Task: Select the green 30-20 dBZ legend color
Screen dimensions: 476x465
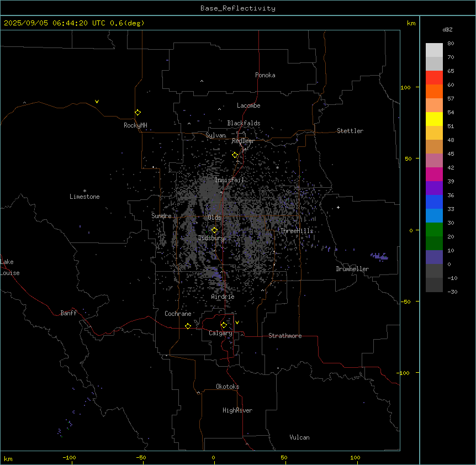Action: tap(434, 230)
